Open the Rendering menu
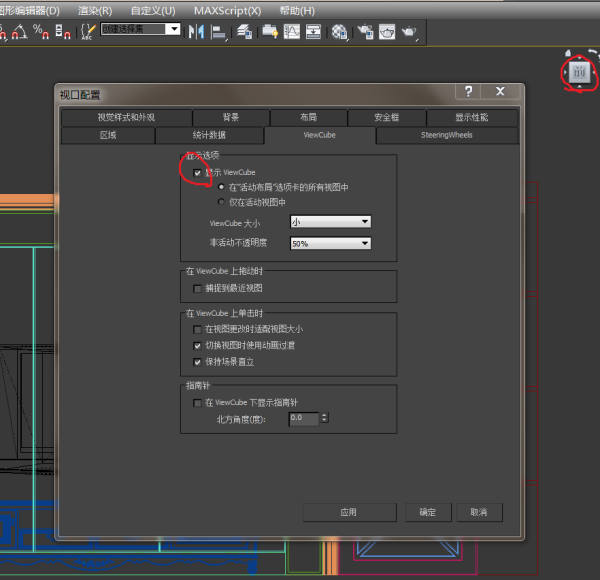600x580 pixels. pos(95,11)
